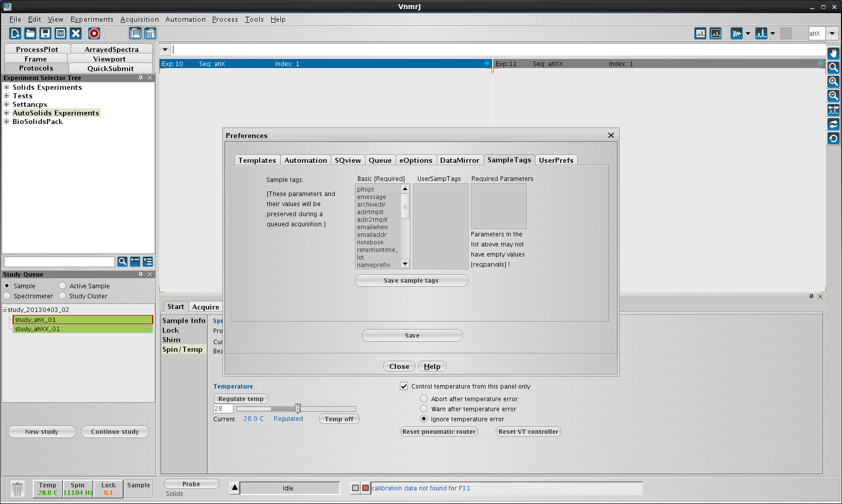Expand the BioSolidsPack tree node
Viewport: 842px width, 504px height.
pyautogui.click(x=7, y=121)
